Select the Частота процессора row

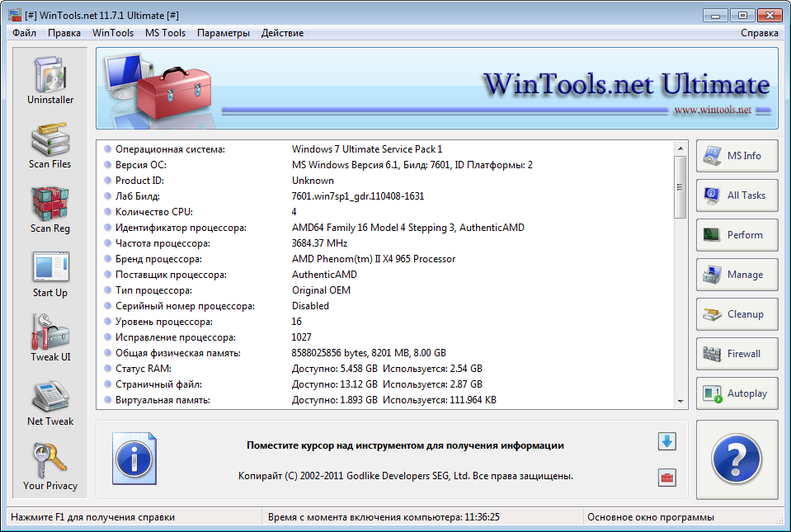tap(386, 243)
